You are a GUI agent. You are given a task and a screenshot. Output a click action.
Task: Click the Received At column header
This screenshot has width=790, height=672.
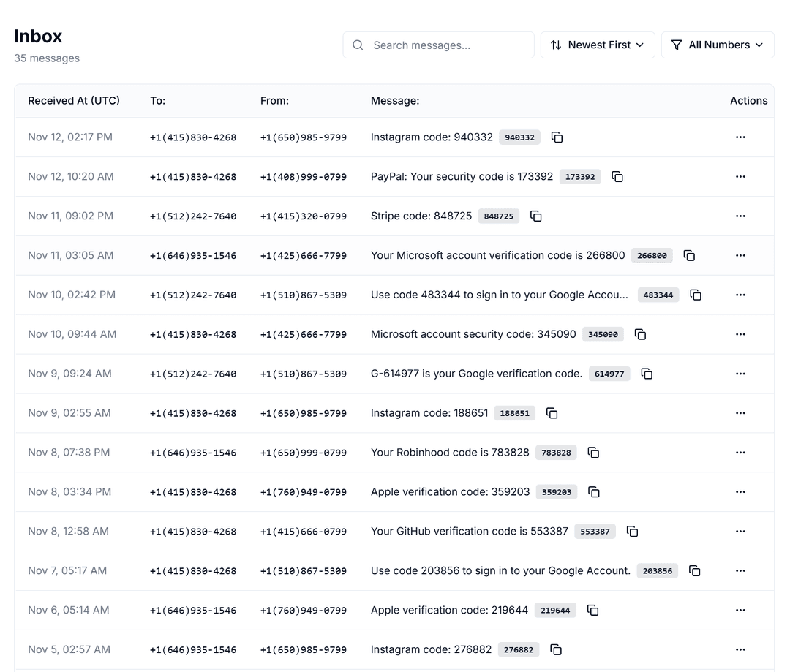click(x=73, y=100)
